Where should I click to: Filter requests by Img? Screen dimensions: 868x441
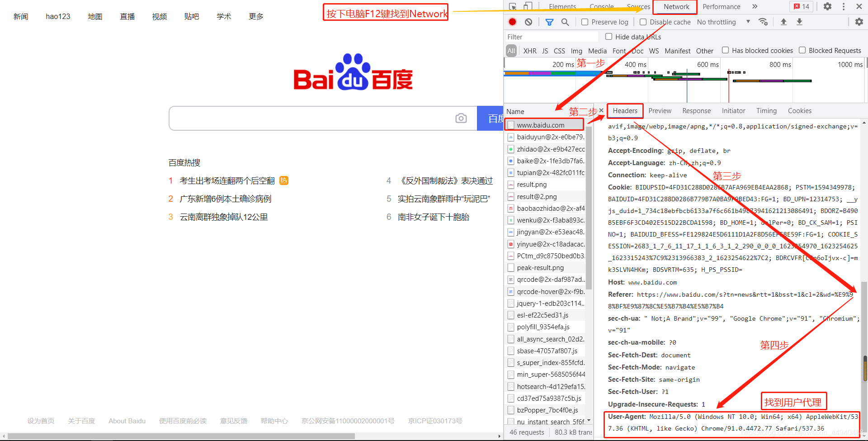pos(576,51)
